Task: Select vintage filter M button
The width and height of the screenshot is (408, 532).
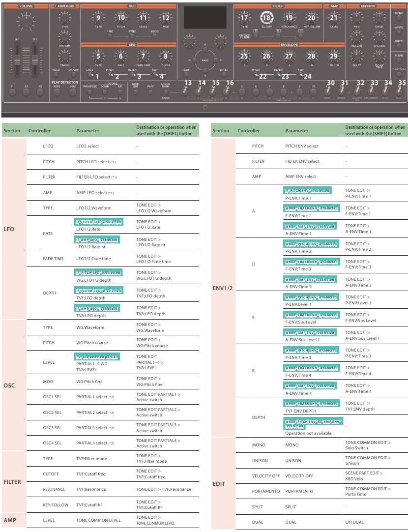Action: 278,36
